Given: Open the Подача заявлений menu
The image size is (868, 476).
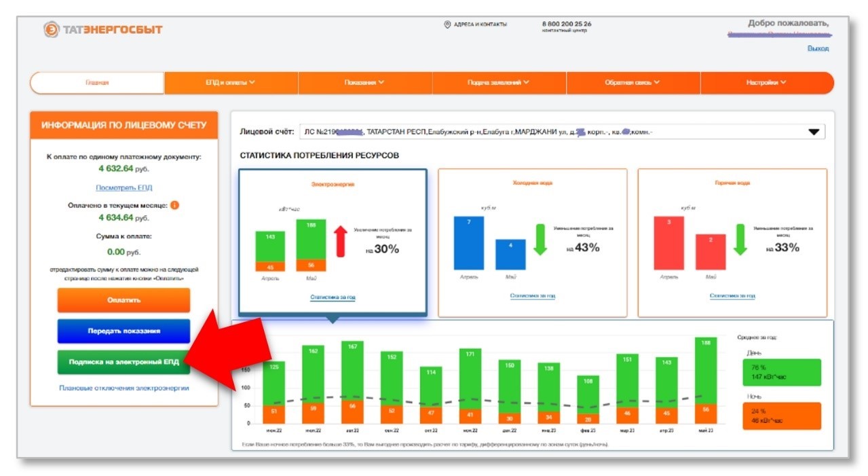Looking at the screenshot, I should coord(499,83).
